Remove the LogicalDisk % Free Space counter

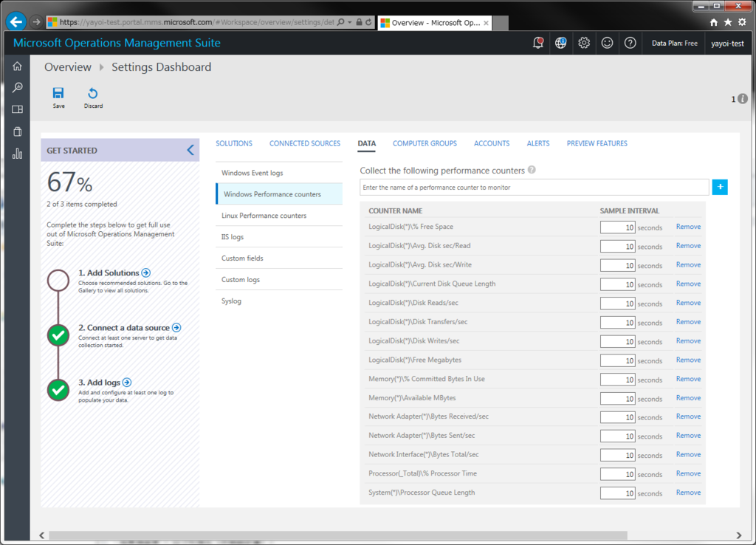(688, 227)
